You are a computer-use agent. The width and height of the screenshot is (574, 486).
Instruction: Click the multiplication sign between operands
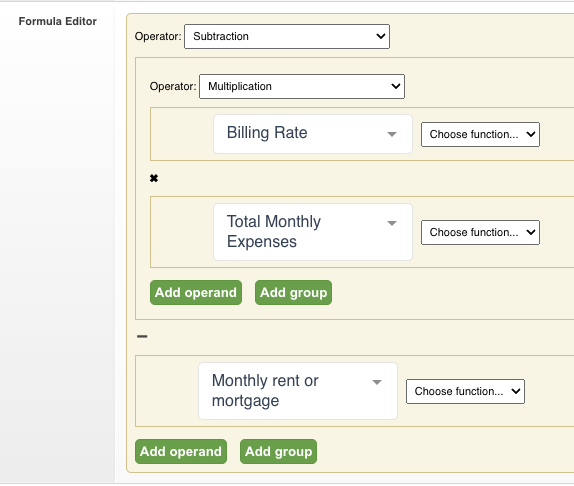tap(154, 178)
